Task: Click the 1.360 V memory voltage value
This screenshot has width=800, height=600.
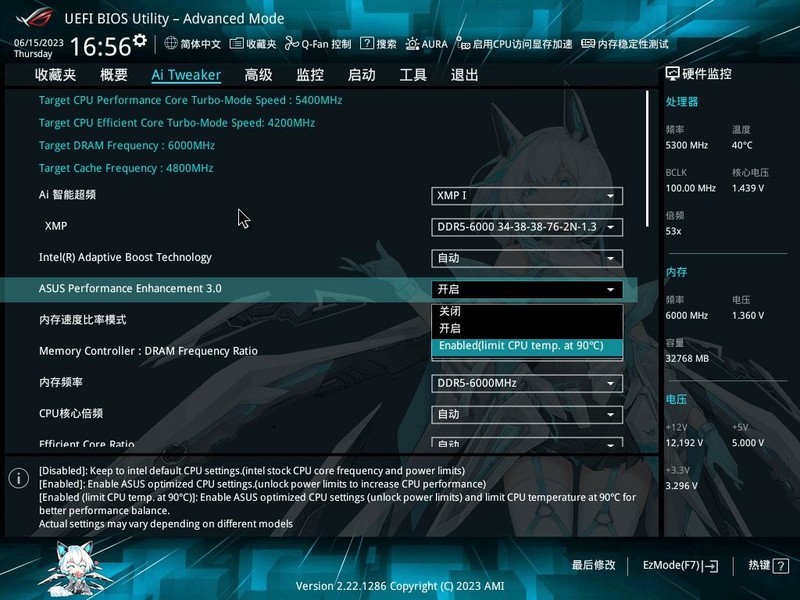Action: point(748,316)
